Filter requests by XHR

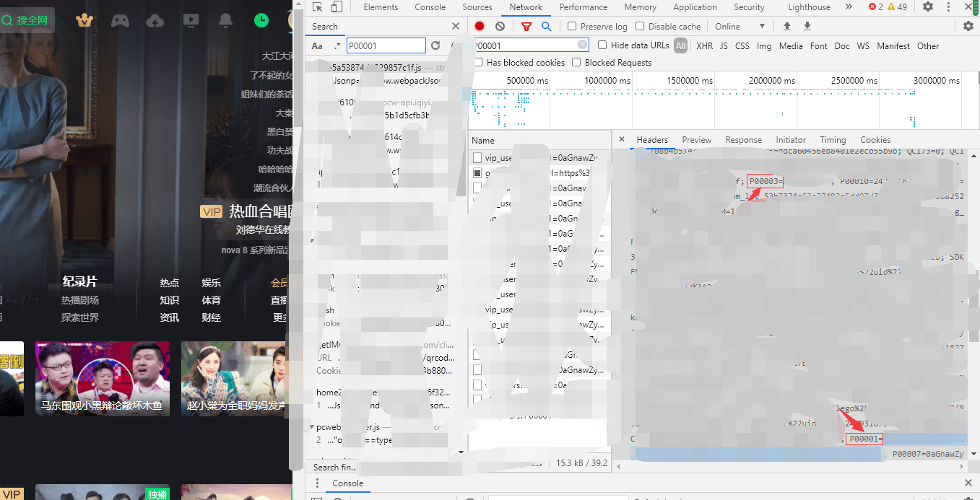(704, 45)
